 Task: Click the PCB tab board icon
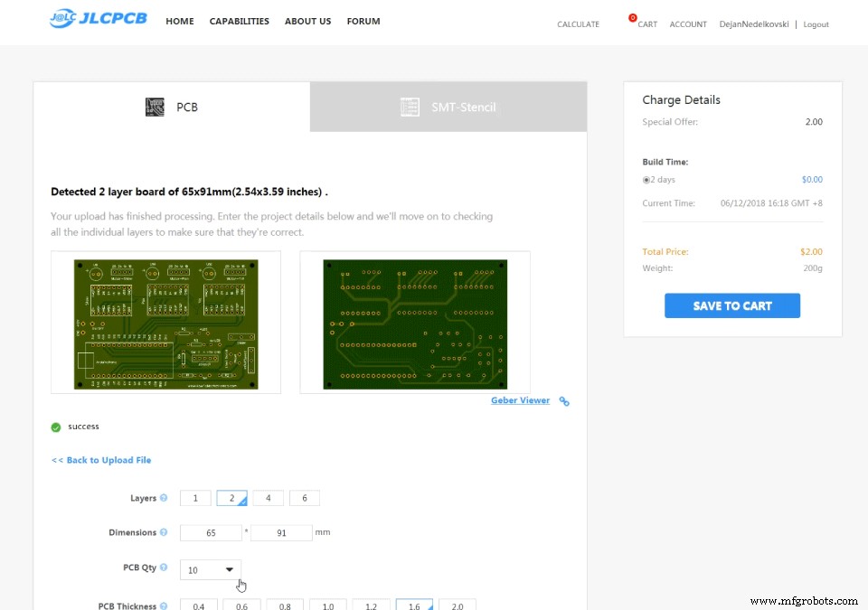[x=155, y=107]
